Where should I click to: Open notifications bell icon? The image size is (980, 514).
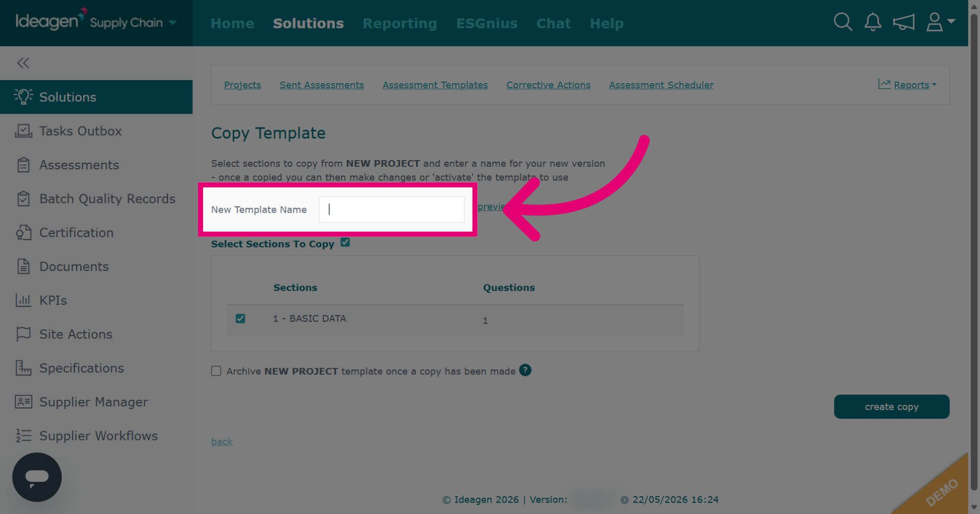click(x=873, y=22)
